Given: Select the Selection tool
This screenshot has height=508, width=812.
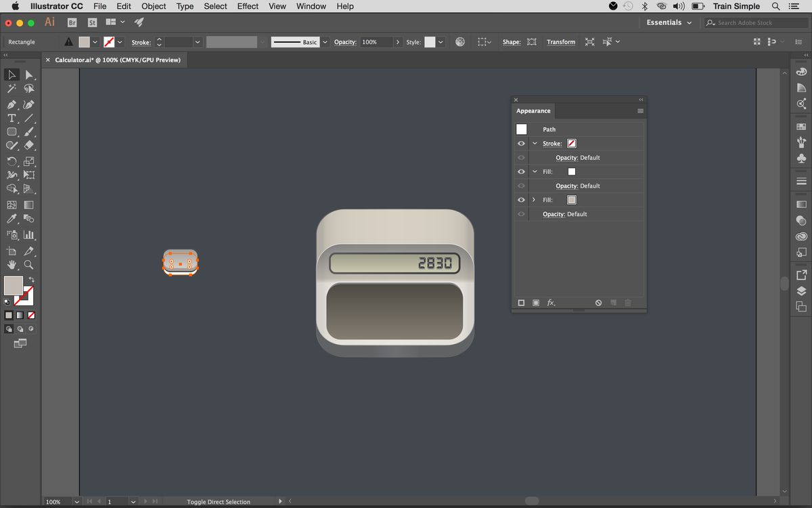Looking at the screenshot, I should [x=12, y=75].
